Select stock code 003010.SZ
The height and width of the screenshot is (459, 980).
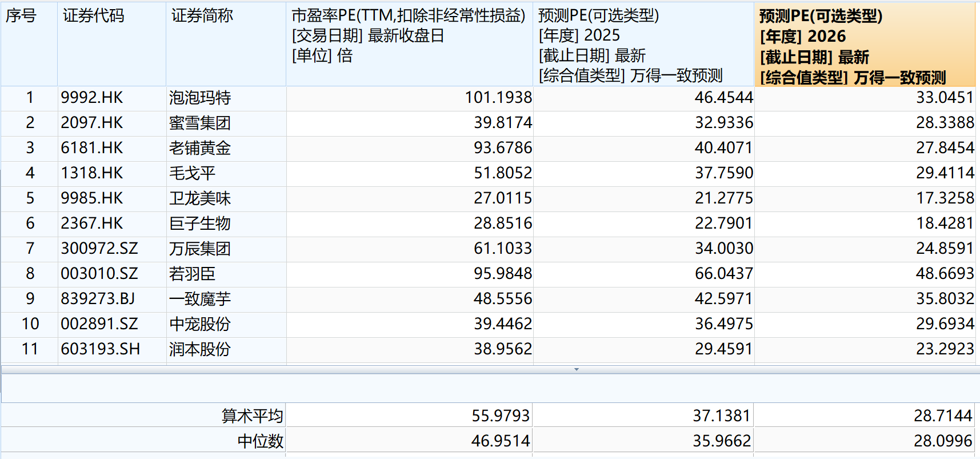(x=99, y=274)
